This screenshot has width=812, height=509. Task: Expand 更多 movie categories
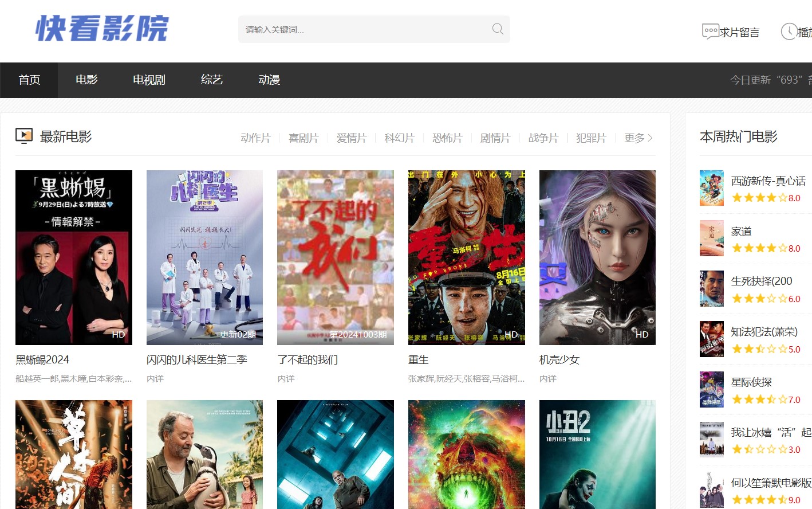(x=638, y=138)
